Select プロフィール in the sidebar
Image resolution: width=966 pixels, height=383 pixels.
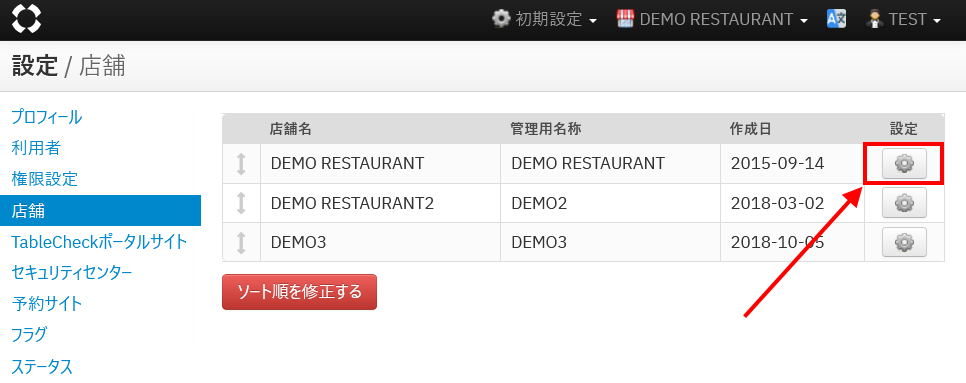pyautogui.click(x=47, y=117)
